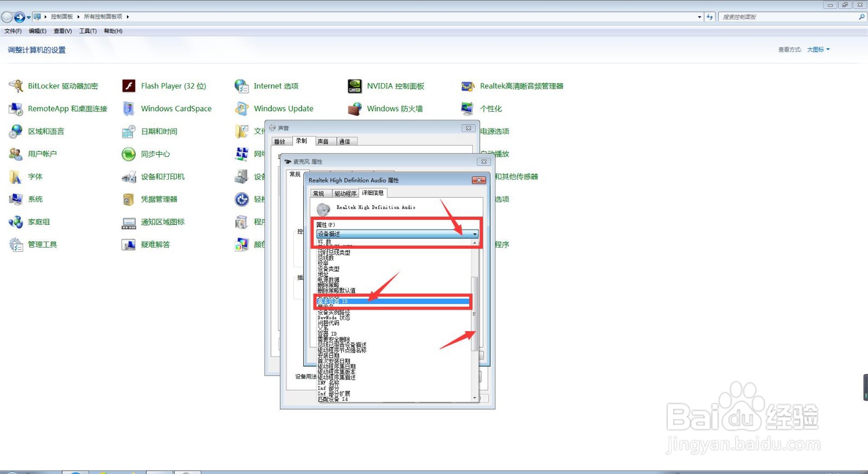Open the 凭据管理器 icon

point(129,199)
